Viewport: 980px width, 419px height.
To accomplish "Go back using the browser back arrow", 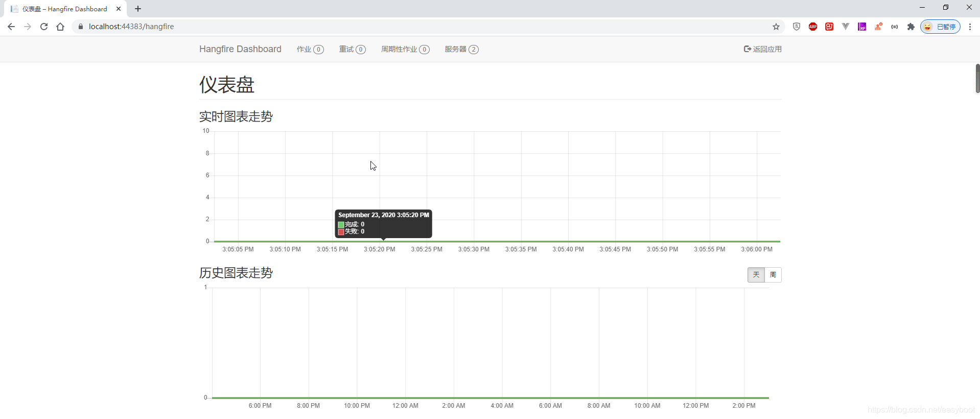I will coord(11,27).
